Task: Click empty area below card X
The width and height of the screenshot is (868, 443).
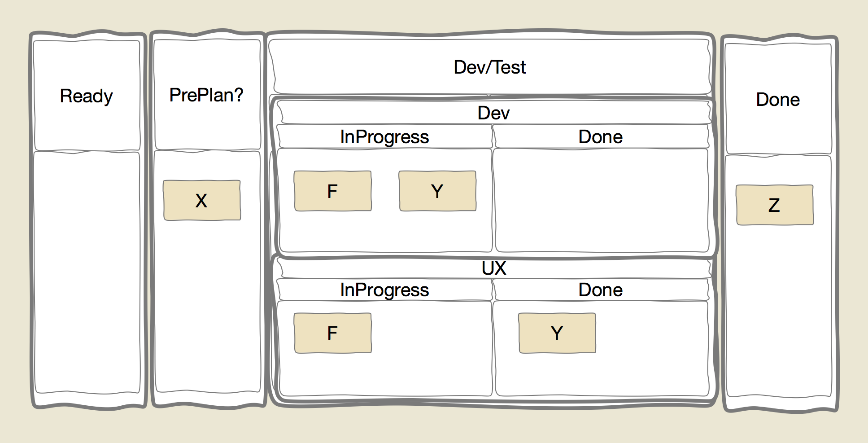Action: coord(207,305)
